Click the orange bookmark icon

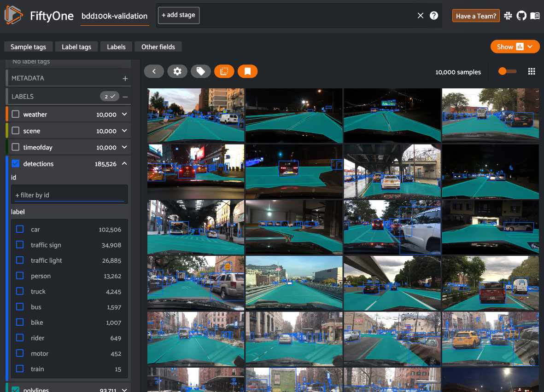[x=247, y=71]
